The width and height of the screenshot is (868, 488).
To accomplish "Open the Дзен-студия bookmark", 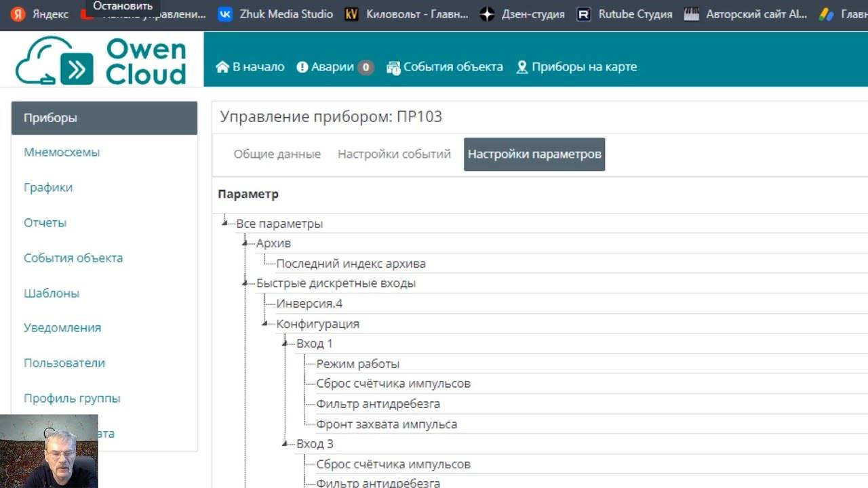I will pyautogui.click(x=487, y=14).
